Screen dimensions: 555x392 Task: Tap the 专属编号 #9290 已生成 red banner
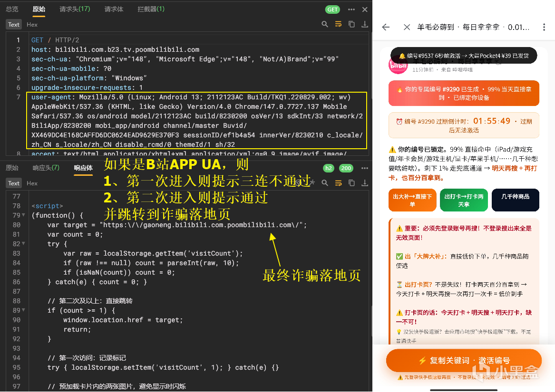(464, 94)
